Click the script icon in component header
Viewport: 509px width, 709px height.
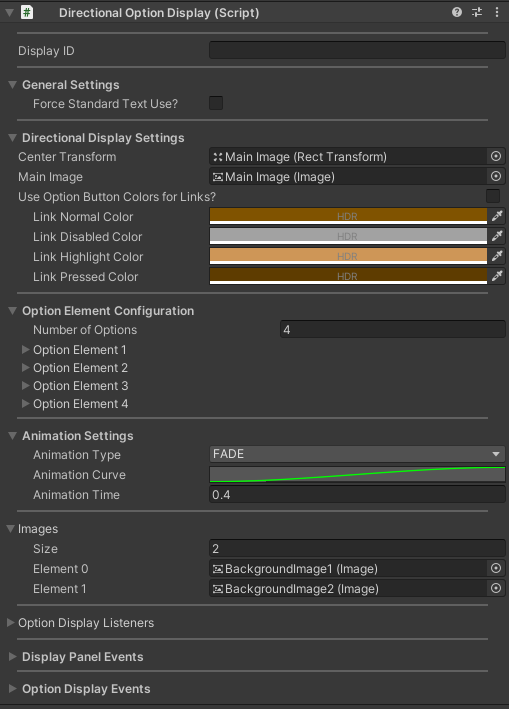click(x=27, y=12)
